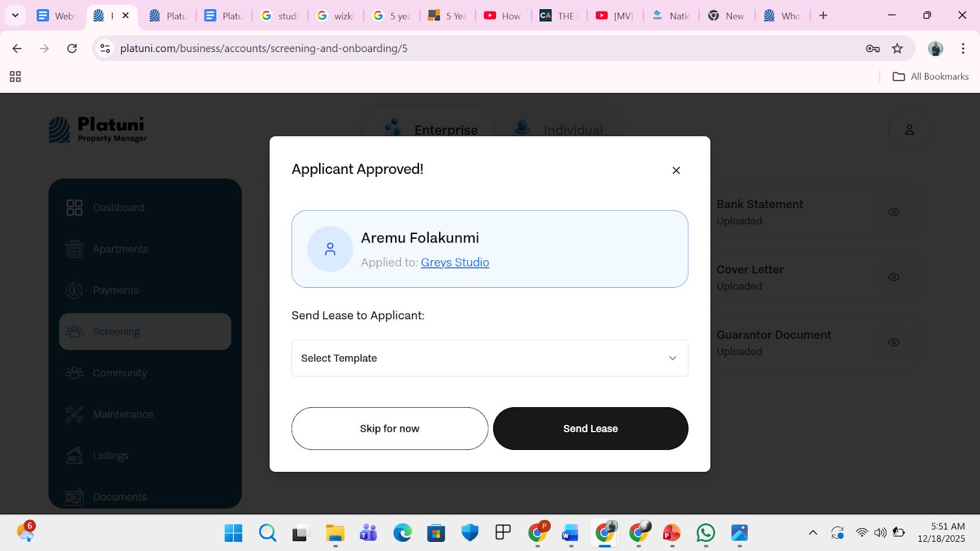
Task: Open Windows Security shield in taskbar
Action: pos(470,533)
